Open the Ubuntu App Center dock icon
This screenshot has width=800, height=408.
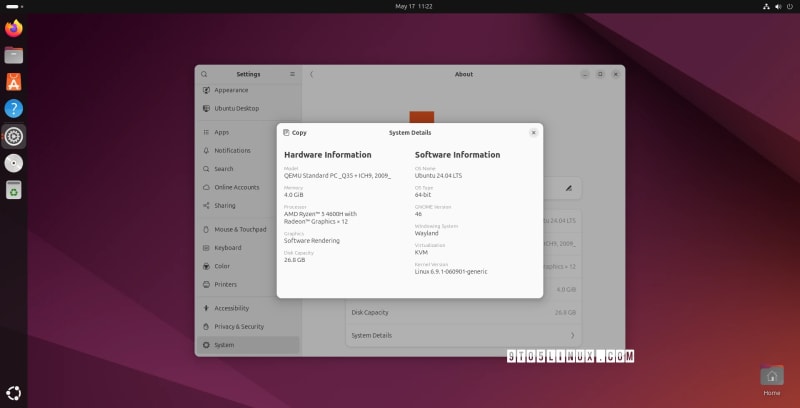coord(14,82)
